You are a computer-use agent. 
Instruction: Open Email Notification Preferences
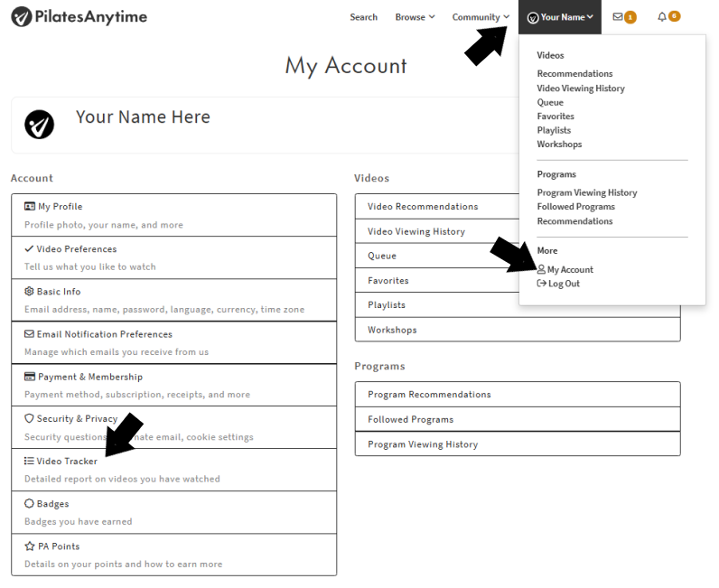[173, 342]
